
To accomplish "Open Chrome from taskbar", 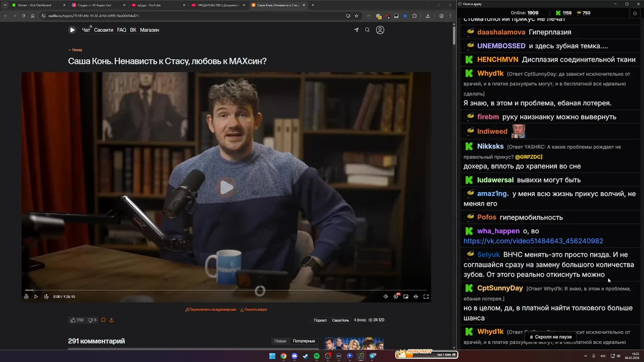I will (283, 356).
